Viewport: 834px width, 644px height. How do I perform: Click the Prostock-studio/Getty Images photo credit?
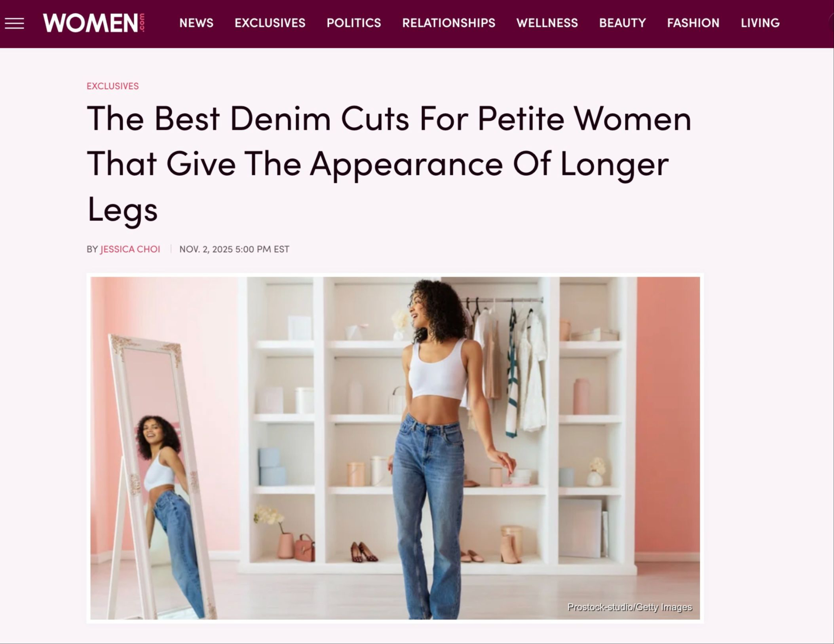(630, 607)
